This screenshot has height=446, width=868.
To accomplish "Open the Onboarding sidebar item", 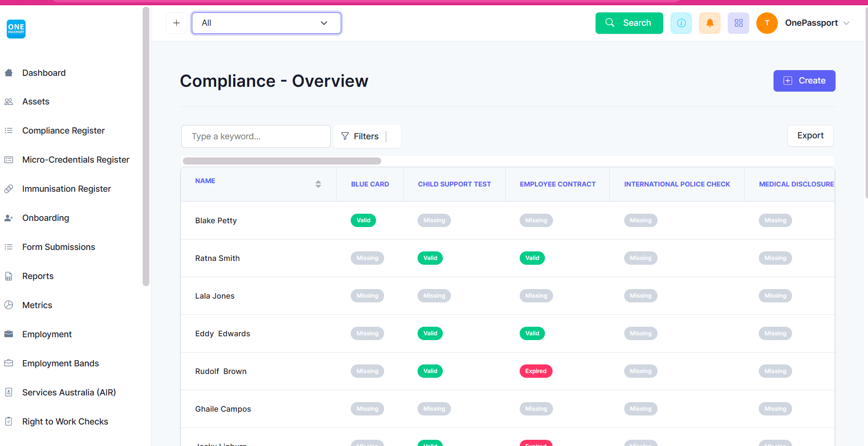I will coord(46,218).
